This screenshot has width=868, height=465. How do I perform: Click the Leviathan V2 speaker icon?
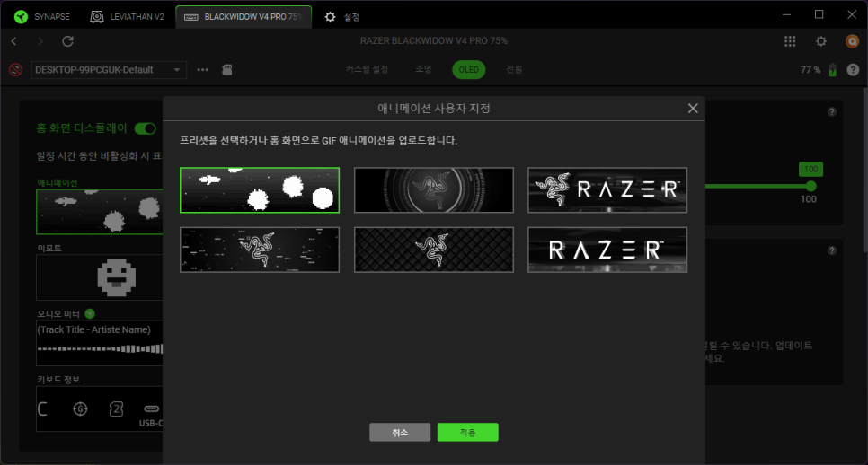point(97,16)
